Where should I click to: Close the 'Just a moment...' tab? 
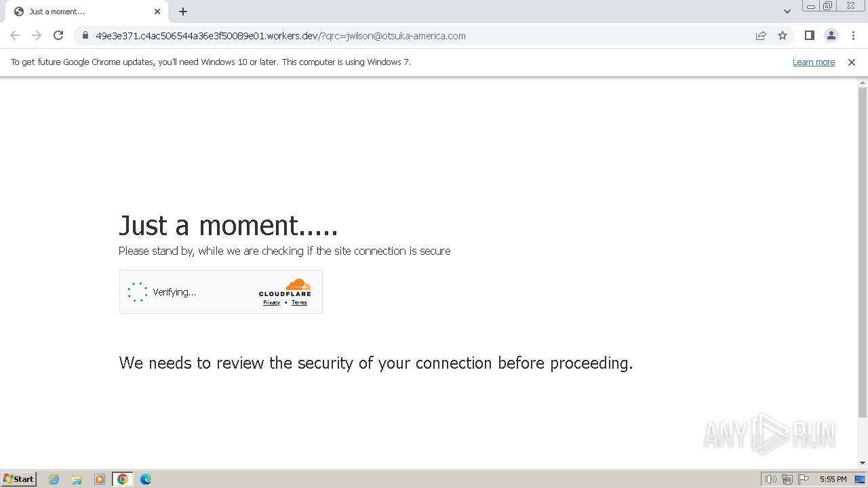(x=157, y=12)
